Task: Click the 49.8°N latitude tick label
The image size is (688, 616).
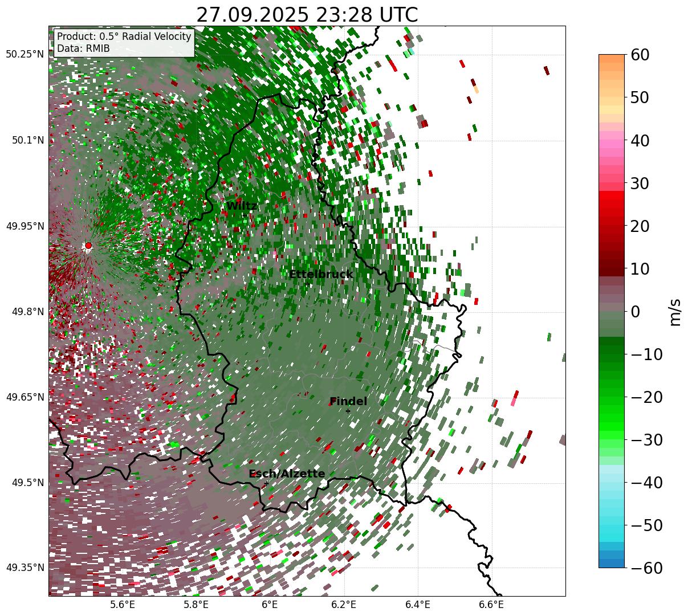Action: coord(28,312)
